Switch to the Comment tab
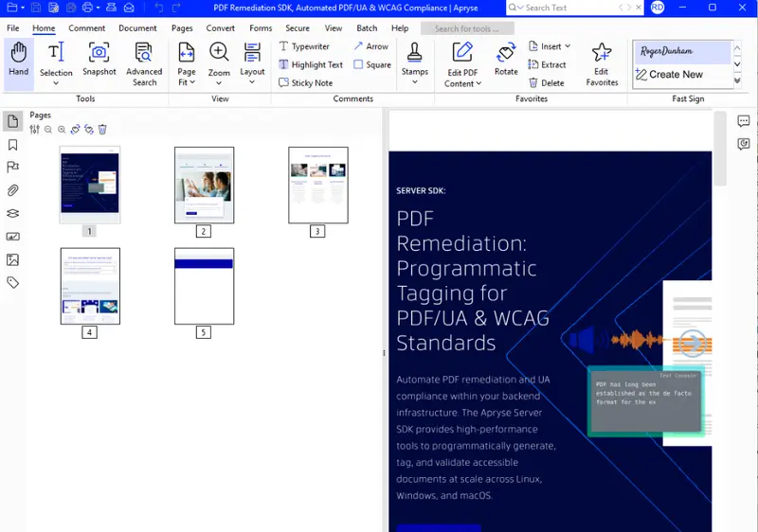This screenshot has height=532, width=758. coord(86,28)
